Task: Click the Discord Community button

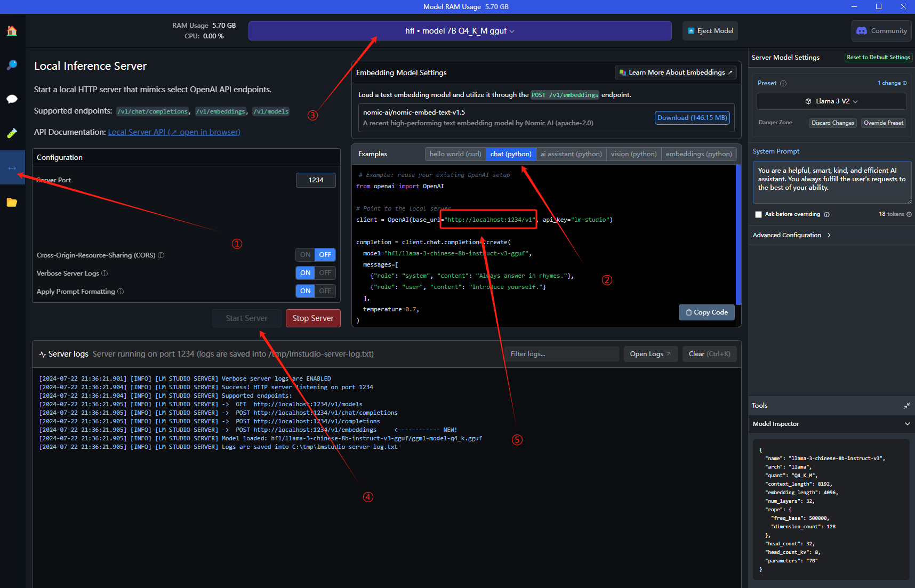Action: point(881,31)
